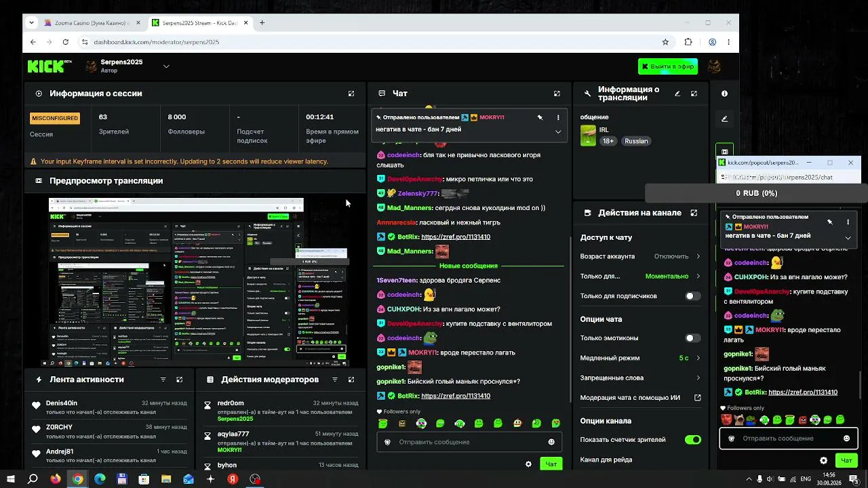Open BotRix link in popout chat
The width and height of the screenshot is (868, 488).
pos(803,392)
